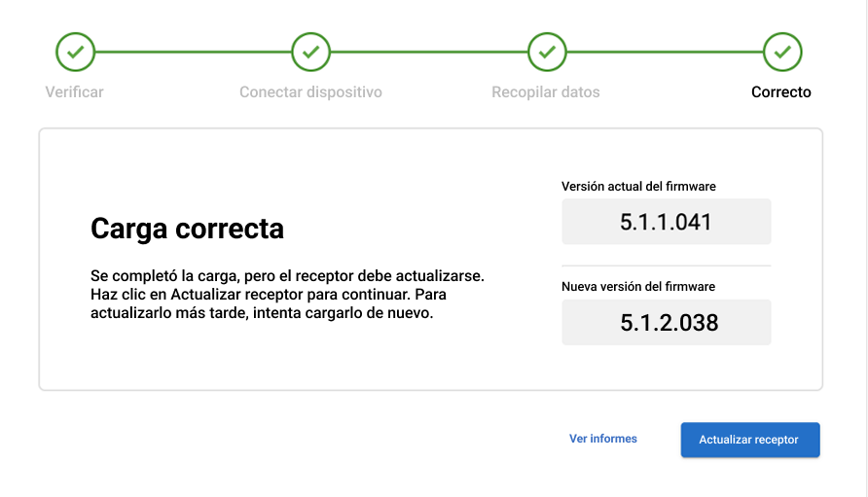
Task: Go to the Verificar step label
Action: pos(74,92)
